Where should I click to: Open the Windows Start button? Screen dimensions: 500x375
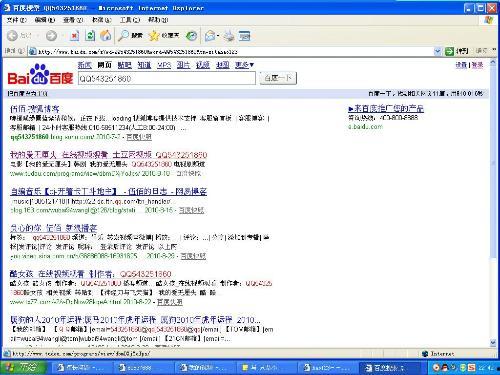22,367
